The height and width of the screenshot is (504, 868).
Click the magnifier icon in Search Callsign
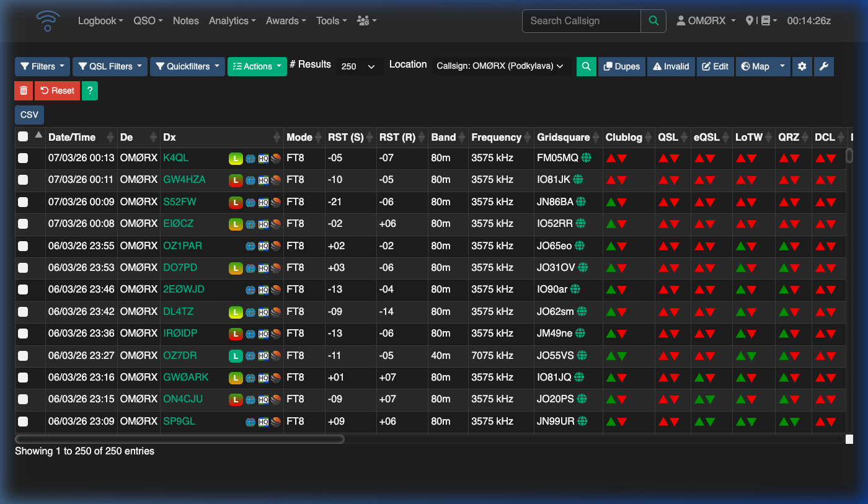tap(653, 20)
